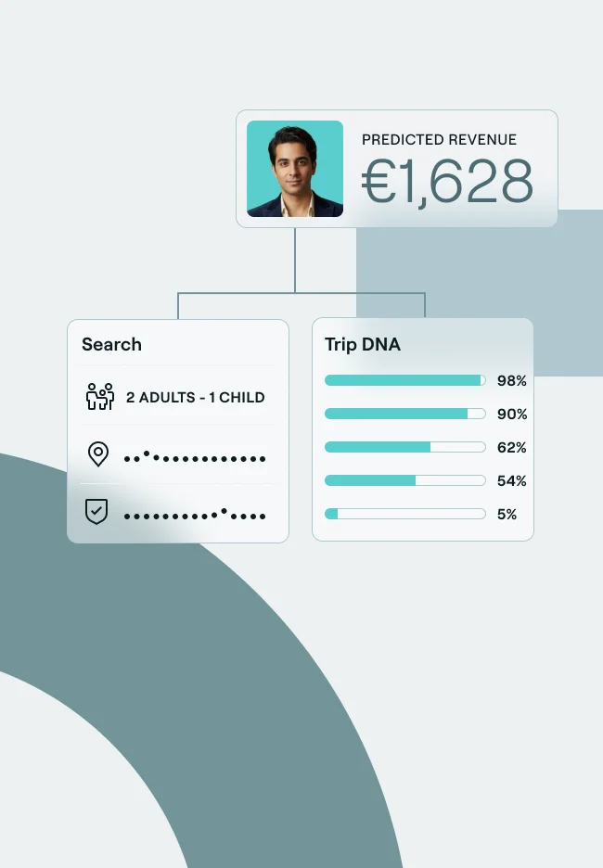603x868 pixels.
Task: Click the travelers family icon
Action: tap(98, 397)
